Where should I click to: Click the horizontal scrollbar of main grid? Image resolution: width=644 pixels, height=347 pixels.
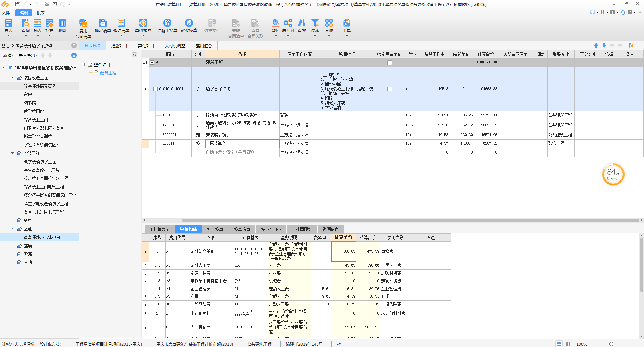(410, 220)
